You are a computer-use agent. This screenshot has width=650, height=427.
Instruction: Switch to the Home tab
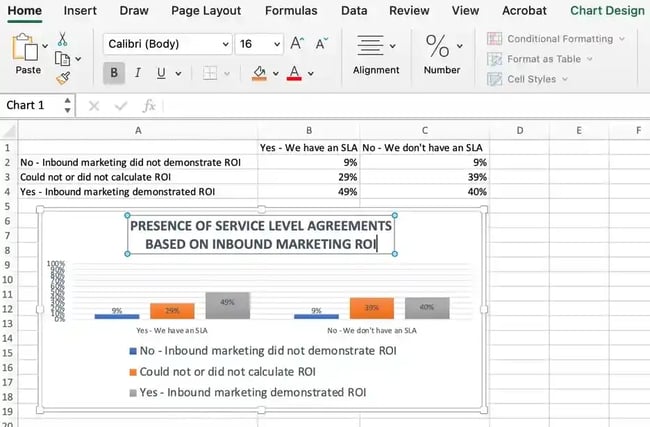click(x=24, y=11)
